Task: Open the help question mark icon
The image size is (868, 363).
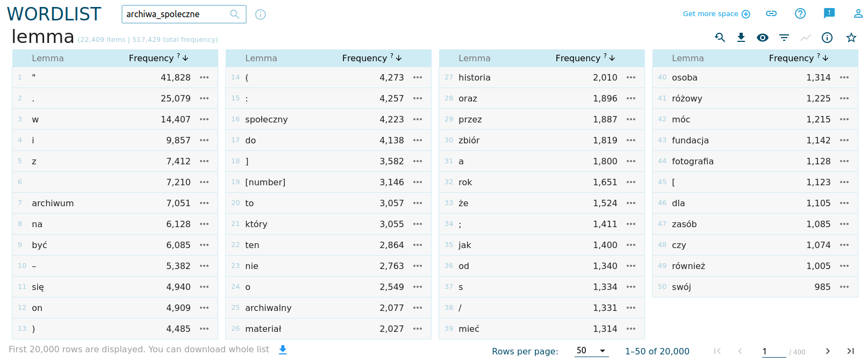Action: [800, 13]
